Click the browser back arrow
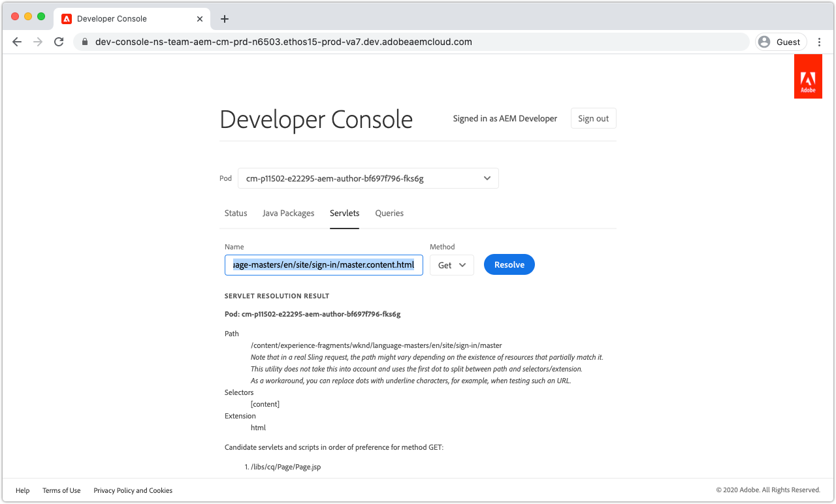Screen dimensions: 836x504 [17, 42]
